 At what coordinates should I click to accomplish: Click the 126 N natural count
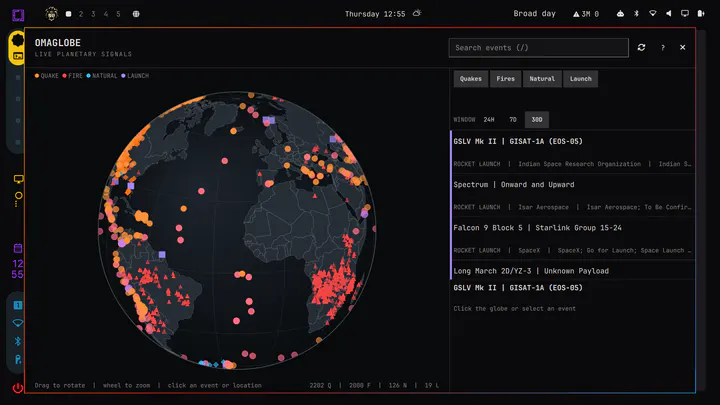click(x=398, y=385)
